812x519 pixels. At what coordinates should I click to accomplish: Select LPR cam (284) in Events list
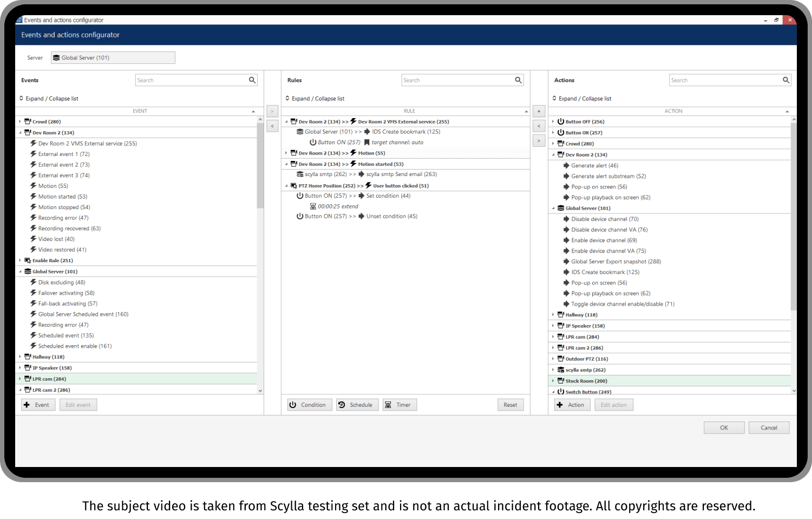tap(136, 379)
